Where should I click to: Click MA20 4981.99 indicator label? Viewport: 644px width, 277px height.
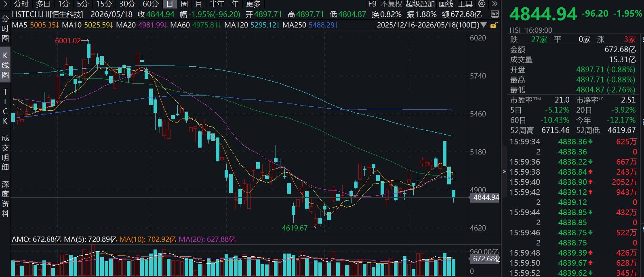coord(141,25)
